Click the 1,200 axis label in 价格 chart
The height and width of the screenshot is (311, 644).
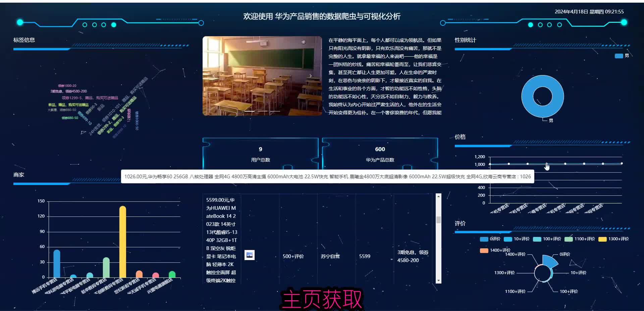tap(480, 157)
